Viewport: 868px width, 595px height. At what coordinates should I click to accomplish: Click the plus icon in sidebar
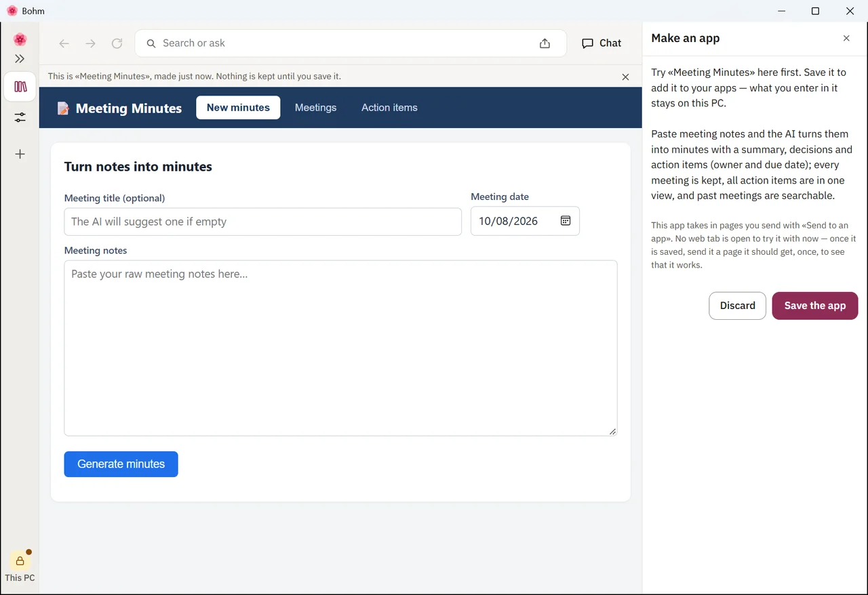(20, 154)
